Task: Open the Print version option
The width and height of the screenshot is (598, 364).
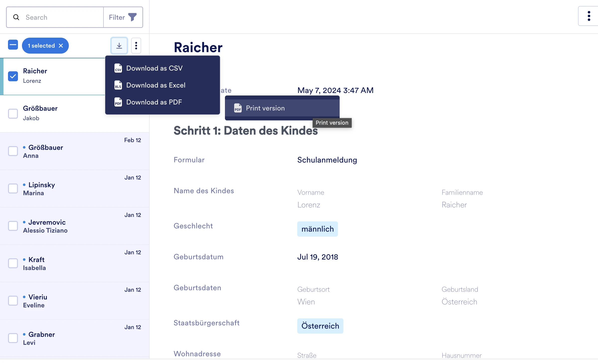Action: (265, 108)
